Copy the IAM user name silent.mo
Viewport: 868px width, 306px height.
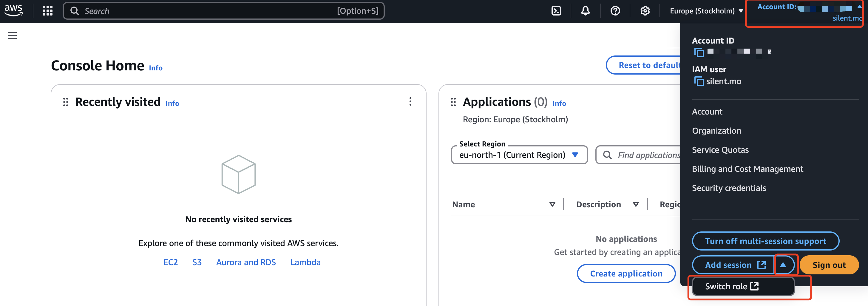699,81
